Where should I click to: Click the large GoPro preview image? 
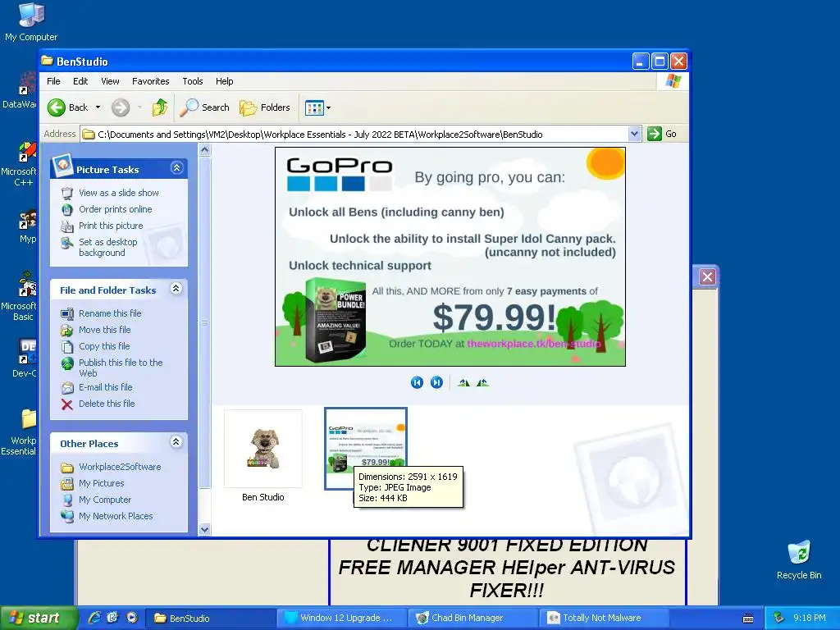tap(450, 257)
